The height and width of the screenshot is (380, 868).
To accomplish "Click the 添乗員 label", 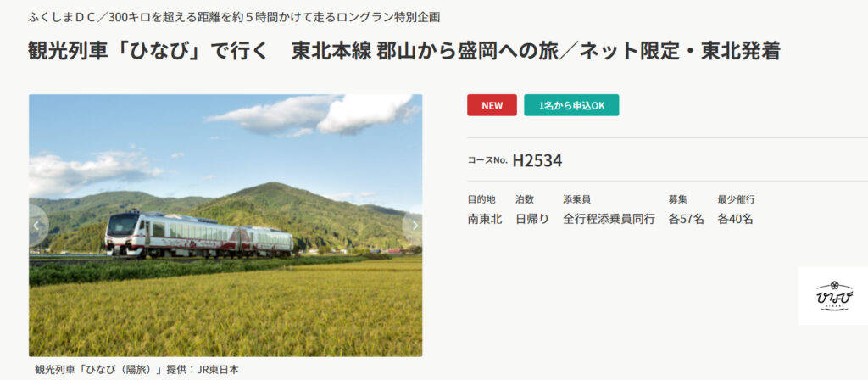I will (576, 199).
